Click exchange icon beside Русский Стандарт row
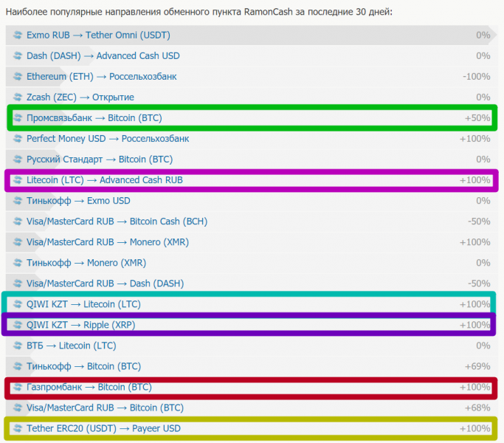Viewport: 504px width, 443px height. [x=18, y=159]
